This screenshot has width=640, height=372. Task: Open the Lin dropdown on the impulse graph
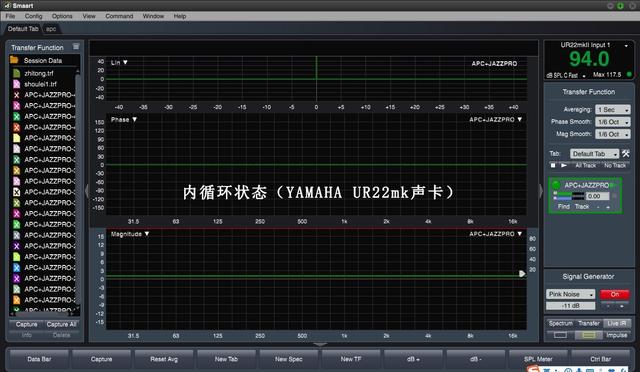(x=119, y=62)
